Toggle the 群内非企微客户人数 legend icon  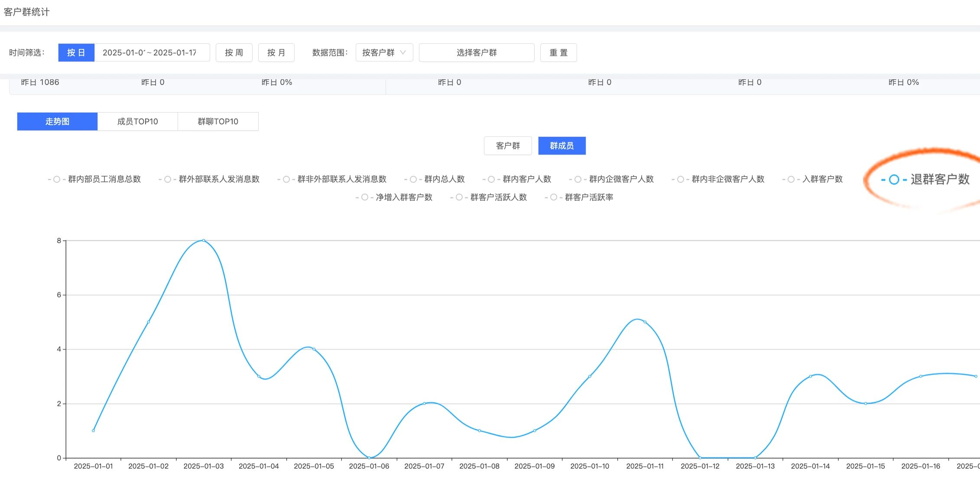click(681, 179)
